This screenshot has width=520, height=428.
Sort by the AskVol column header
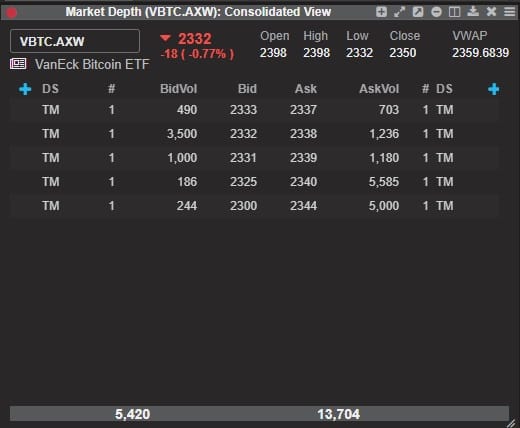pos(379,89)
